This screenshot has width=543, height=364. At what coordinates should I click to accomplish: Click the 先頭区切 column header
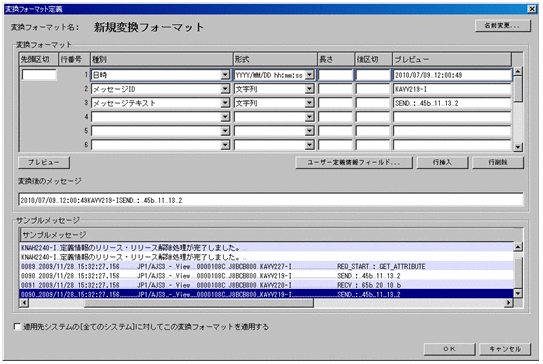(39, 59)
